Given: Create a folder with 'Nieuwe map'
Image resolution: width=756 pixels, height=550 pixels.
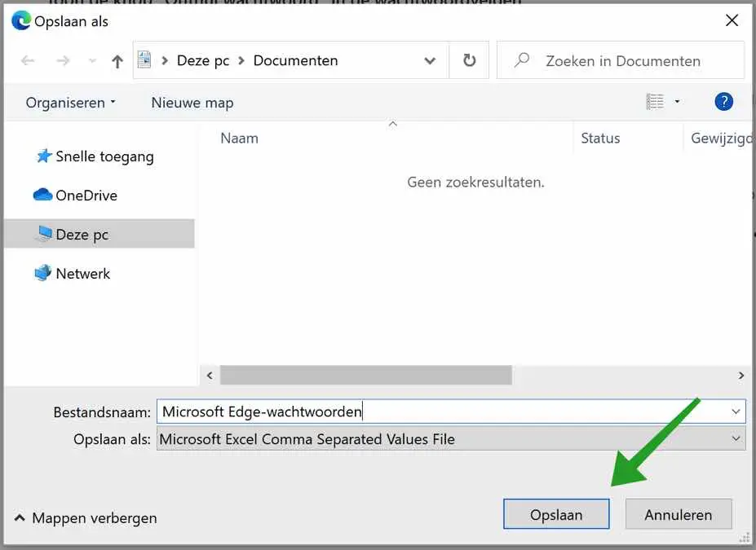Looking at the screenshot, I should (x=192, y=103).
